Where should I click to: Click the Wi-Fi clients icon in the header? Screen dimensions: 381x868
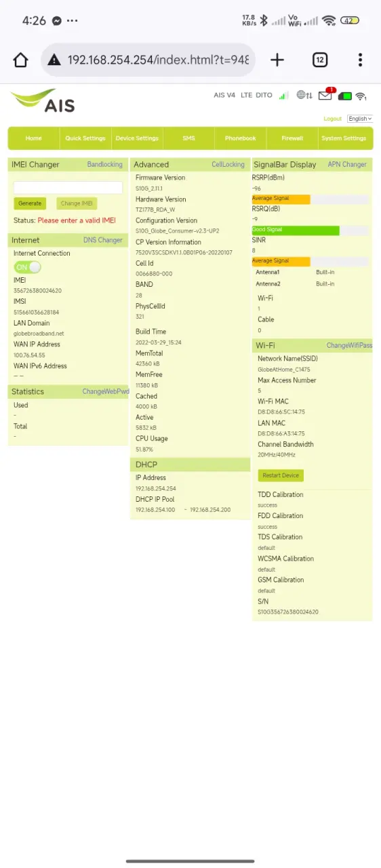(x=361, y=96)
